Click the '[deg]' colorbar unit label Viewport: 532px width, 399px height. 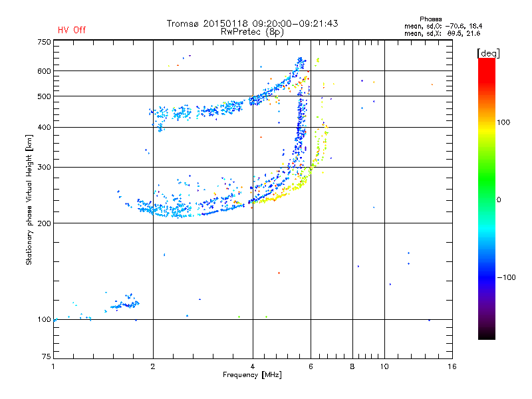(488, 53)
